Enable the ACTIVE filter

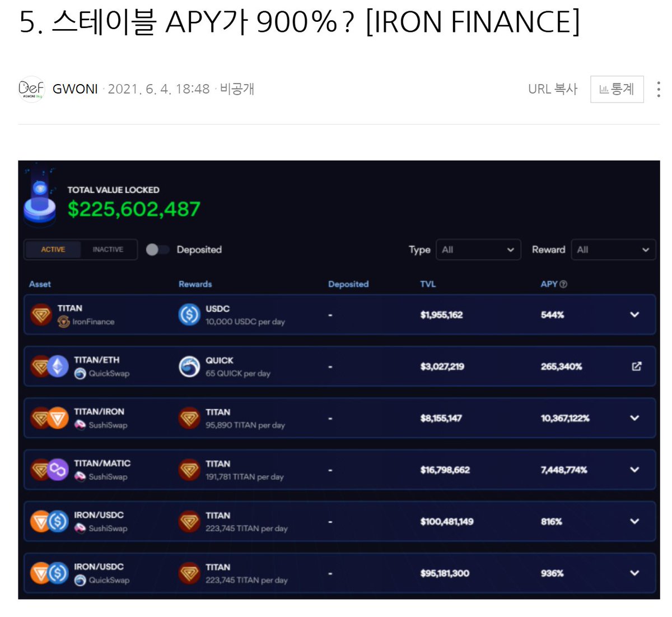tap(54, 249)
